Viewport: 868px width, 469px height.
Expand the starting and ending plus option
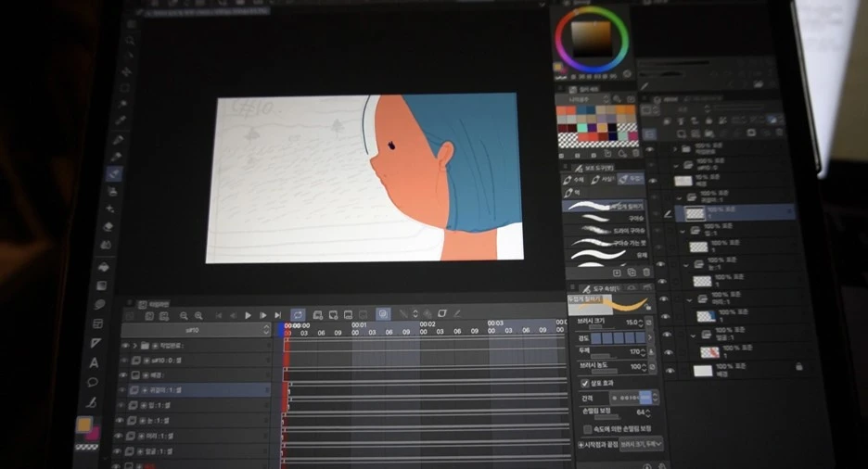point(581,445)
